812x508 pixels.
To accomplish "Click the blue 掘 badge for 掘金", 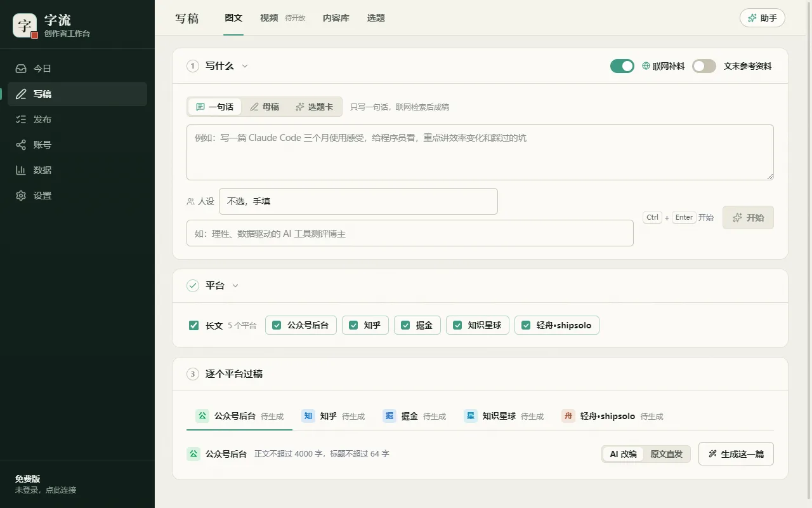I will [390, 416].
